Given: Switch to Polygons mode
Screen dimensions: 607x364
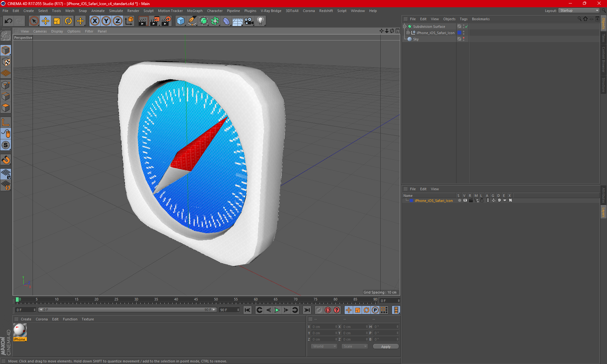Looking at the screenshot, I should 6,108.
